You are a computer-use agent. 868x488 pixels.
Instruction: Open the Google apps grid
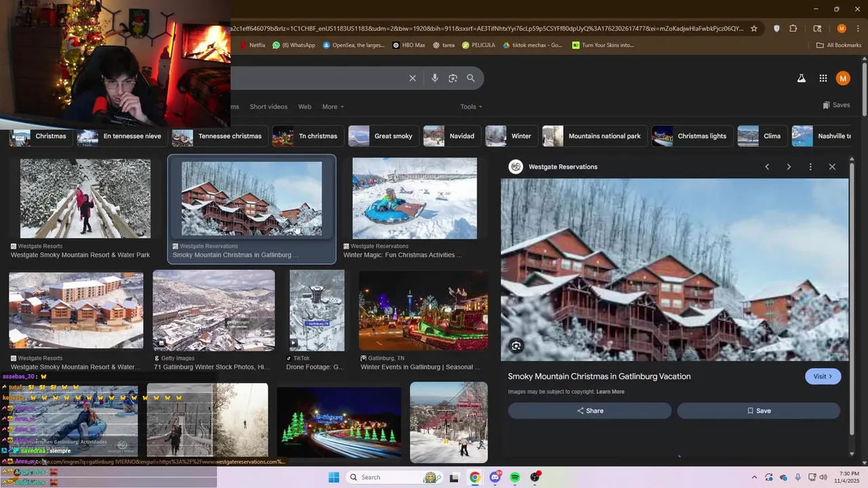(823, 79)
